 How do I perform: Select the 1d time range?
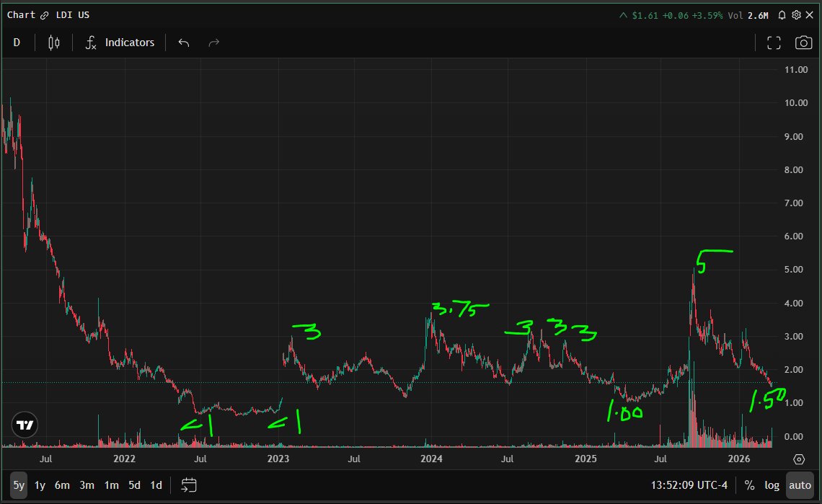(x=156, y=485)
